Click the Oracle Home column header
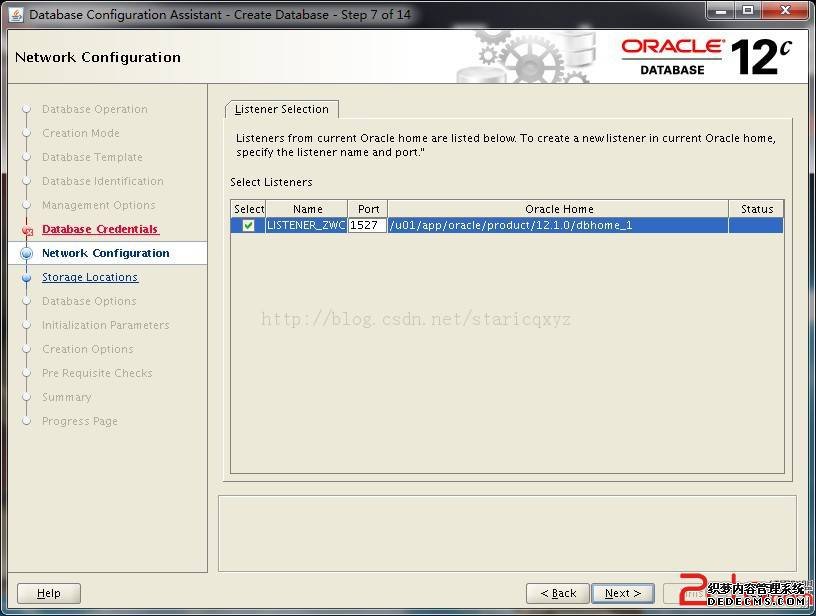The image size is (816, 616). tap(559, 209)
